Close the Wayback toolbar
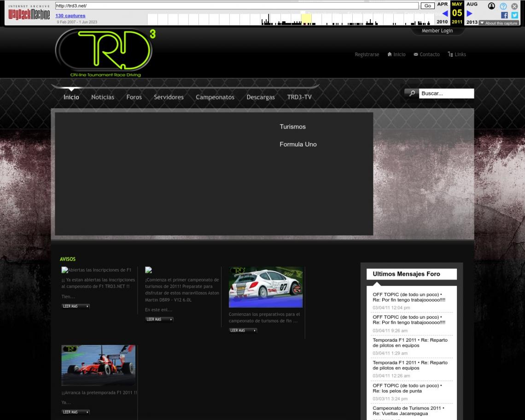525x420 pixels. pyautogui.click(x=514, y=6)
